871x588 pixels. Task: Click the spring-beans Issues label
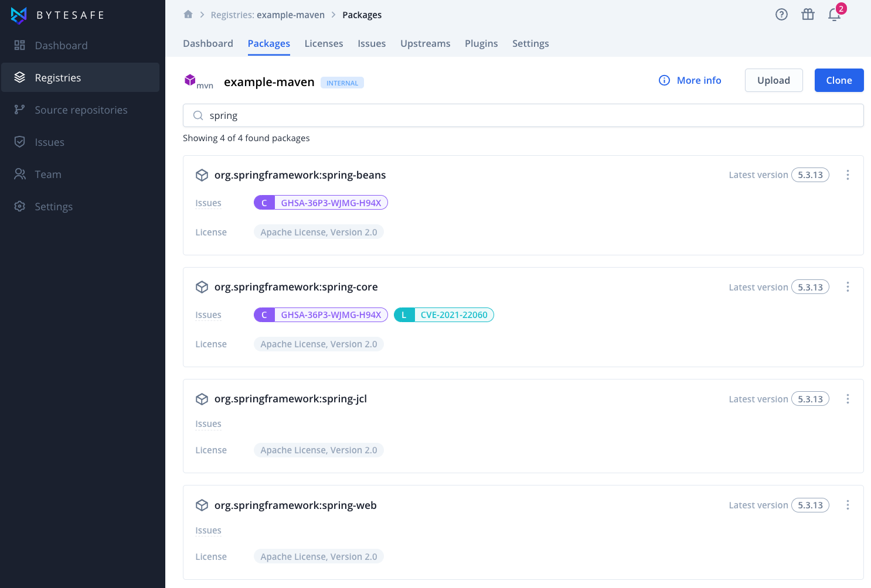208,203
